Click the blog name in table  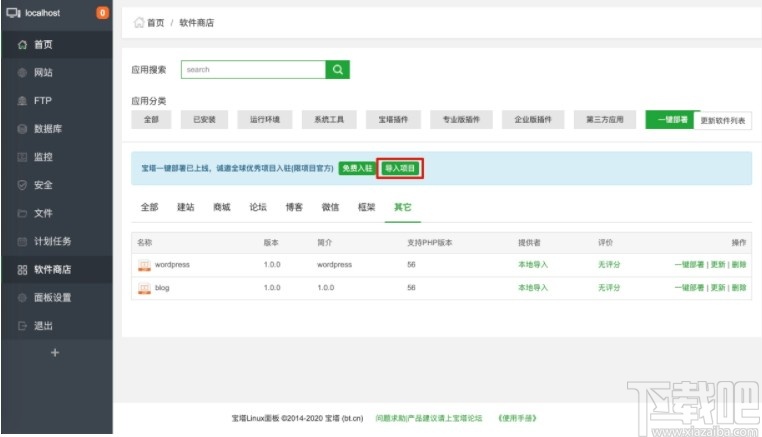click(162, 288)
